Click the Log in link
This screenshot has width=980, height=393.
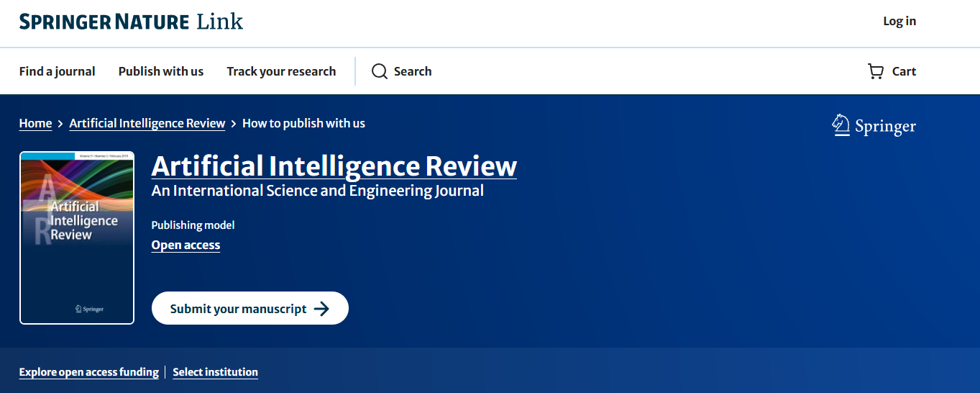point(899,21)
